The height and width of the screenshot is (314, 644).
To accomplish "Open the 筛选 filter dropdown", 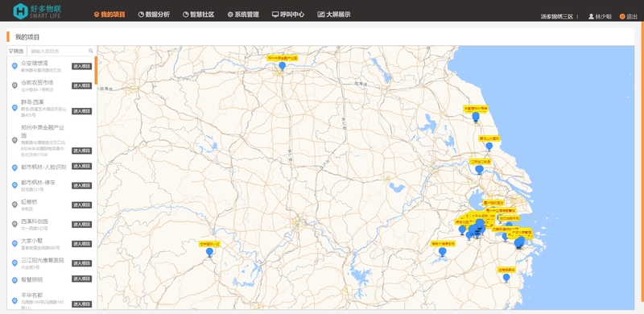I will point(16,51).
